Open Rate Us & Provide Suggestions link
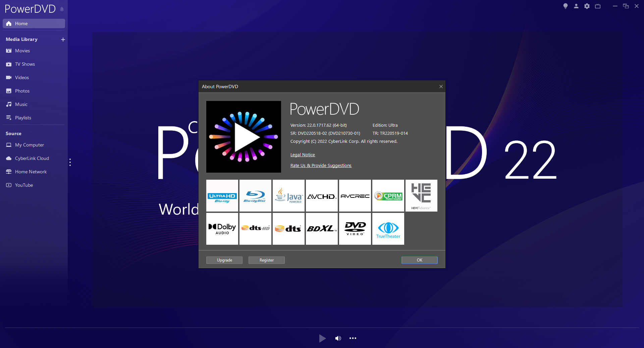 [321, 166]
